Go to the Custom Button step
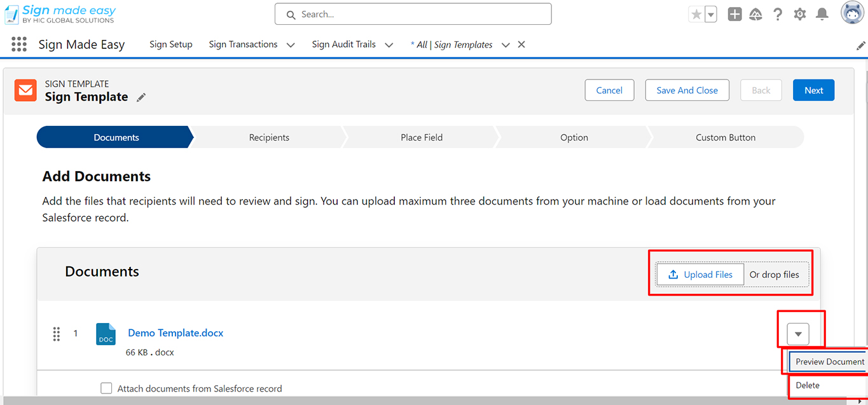This screenshot has width=868, height=405. tap(726, 137)
